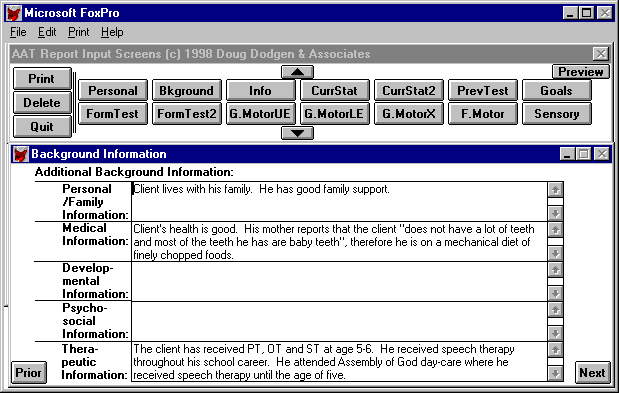This screenshot has width=619, height=393.
Task: Click into the empty Developmental Information field
Action: 340,281
